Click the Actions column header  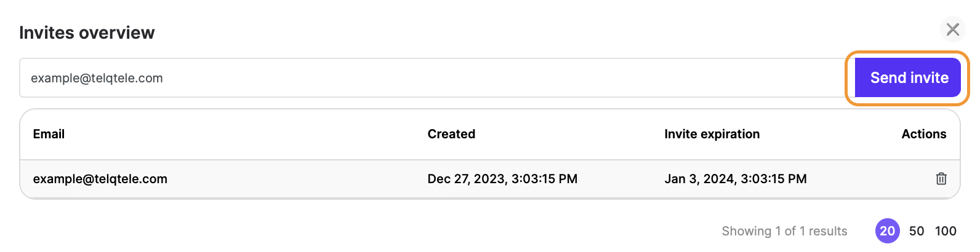pyautogui.click(x=923, y=134)
